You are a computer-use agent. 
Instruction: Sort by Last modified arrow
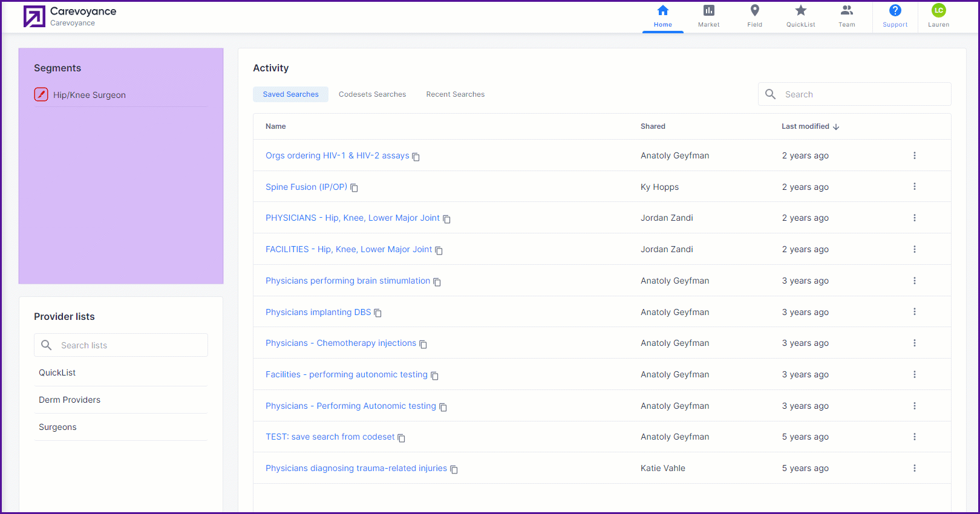836,127
